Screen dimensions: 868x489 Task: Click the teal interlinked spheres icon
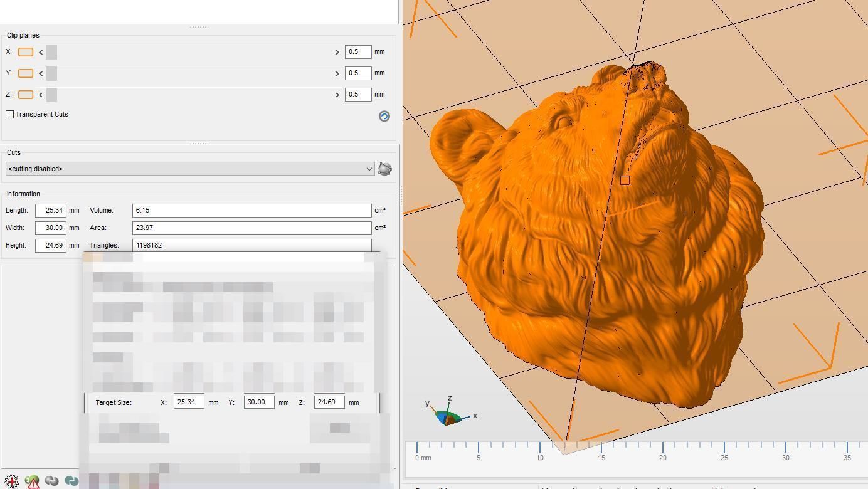71,481
